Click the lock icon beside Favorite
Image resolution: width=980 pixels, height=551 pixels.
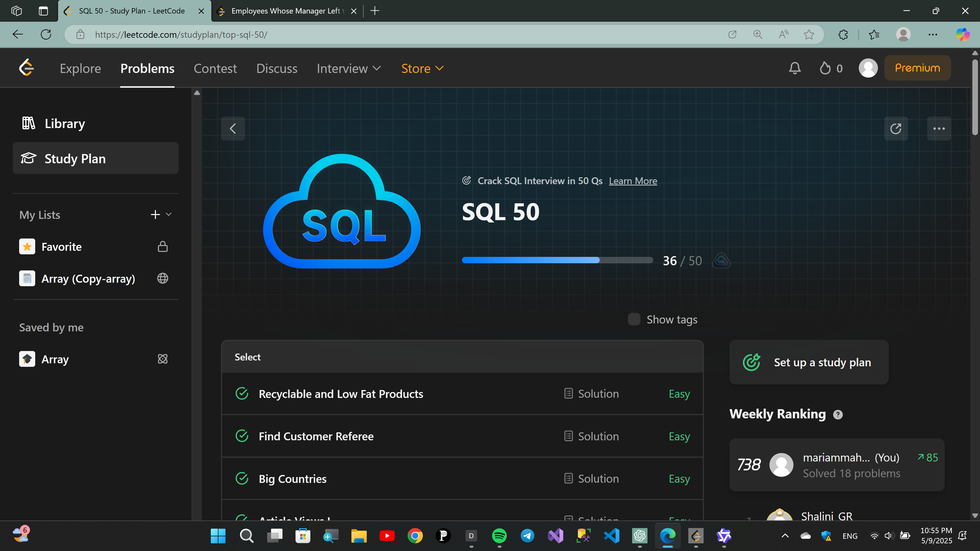point(163,247)
